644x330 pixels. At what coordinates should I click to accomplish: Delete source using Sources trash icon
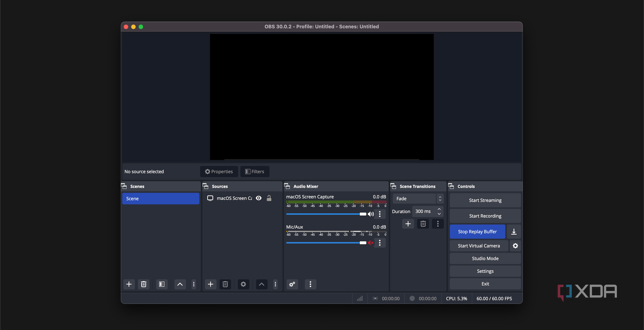coord(225,284)
